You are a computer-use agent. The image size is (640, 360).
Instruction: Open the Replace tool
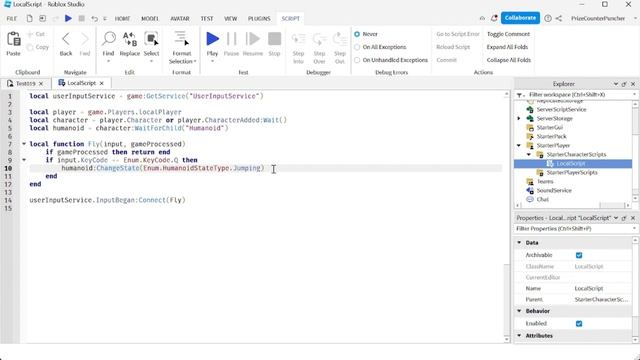[130, 39]
